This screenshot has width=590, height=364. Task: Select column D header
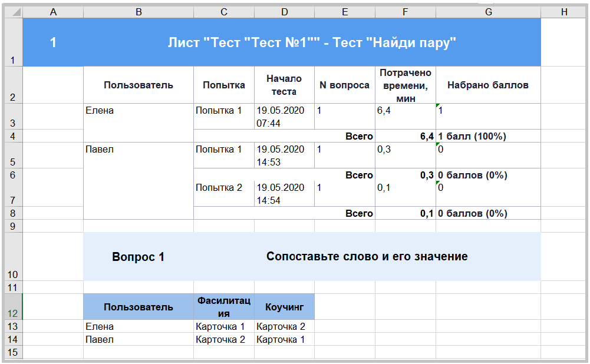point(285,12)
